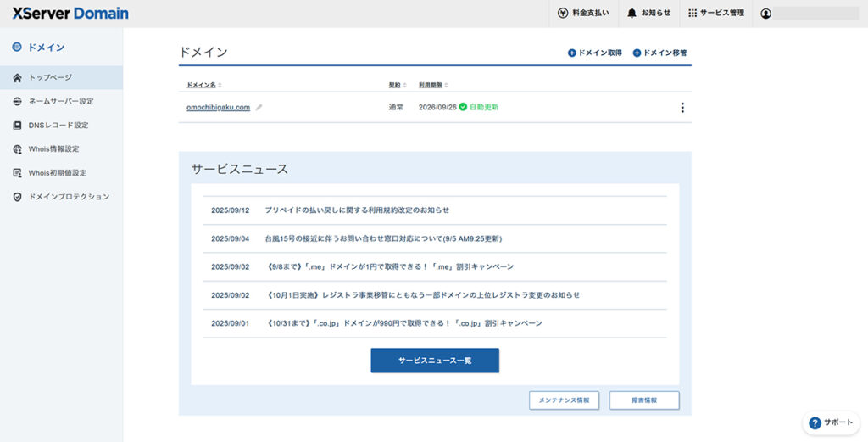The image size is (868, 442).
Task: Open Whois情報設定 from the sidebar
Action: (x=53, y=148)
